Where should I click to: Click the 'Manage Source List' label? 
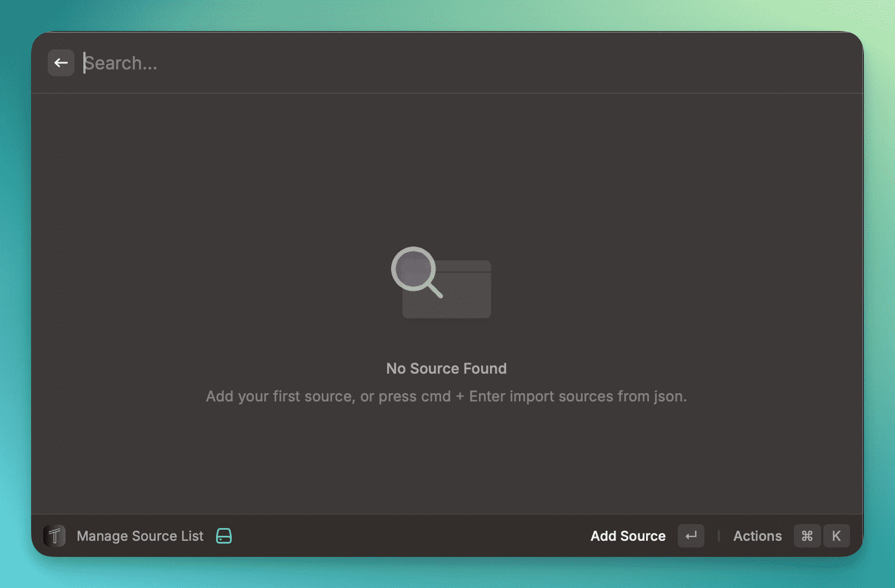pos(140,536)
